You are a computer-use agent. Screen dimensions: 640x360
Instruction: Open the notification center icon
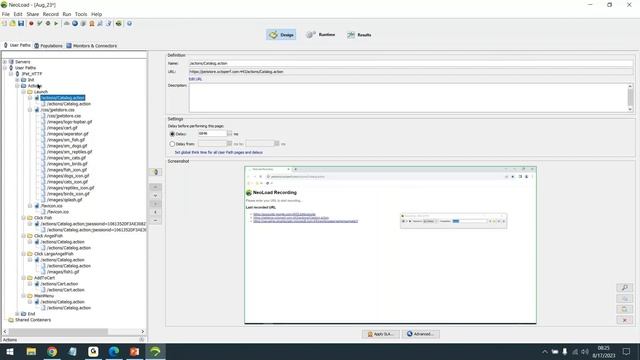coord(626,351)
